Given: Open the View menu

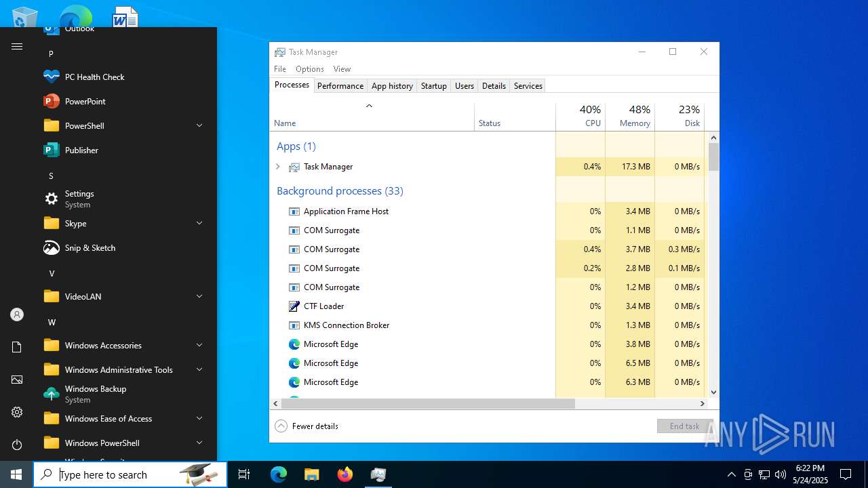Looking at the screenshot, I should click(x=342, y=69).
